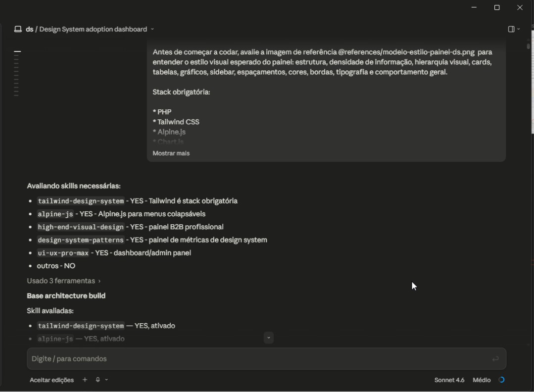Toggle the side panel layout icon
Image resolution: width=534 pixels, height=392 pixels.
pos(511,29)
